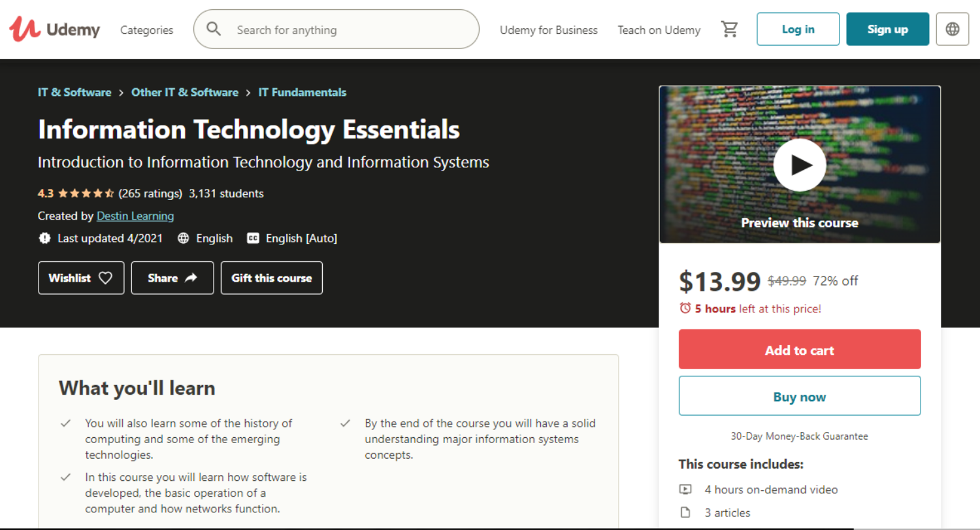
Task: Visit Destin Learning instructor page
Action: click(x=135, y=216)
